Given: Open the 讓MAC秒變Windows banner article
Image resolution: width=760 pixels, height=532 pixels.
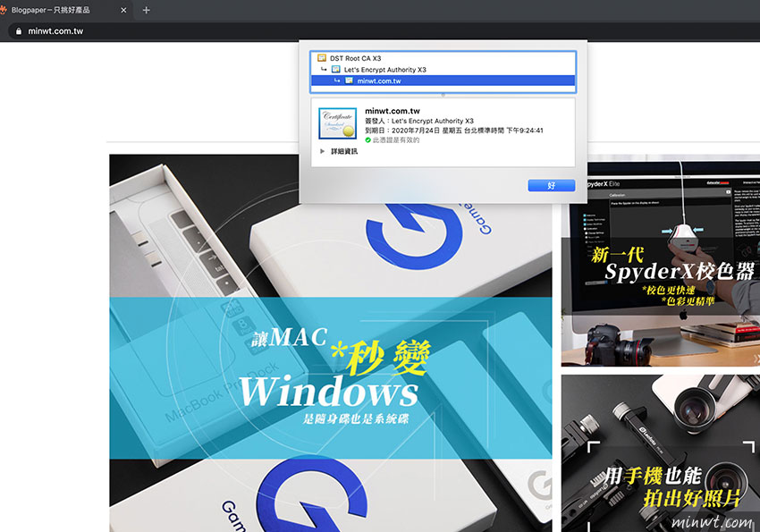Looking at the screenshot, I should click(x=331, y=343).
